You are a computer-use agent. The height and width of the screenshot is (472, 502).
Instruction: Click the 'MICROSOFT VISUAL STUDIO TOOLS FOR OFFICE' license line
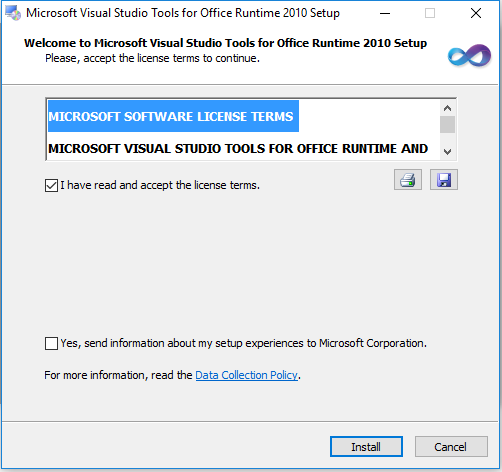[x=238, y=149]
